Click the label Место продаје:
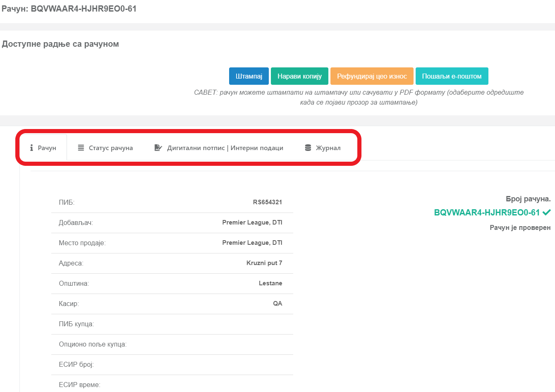This screenshot has width=555, height=392. coord(82,243)
